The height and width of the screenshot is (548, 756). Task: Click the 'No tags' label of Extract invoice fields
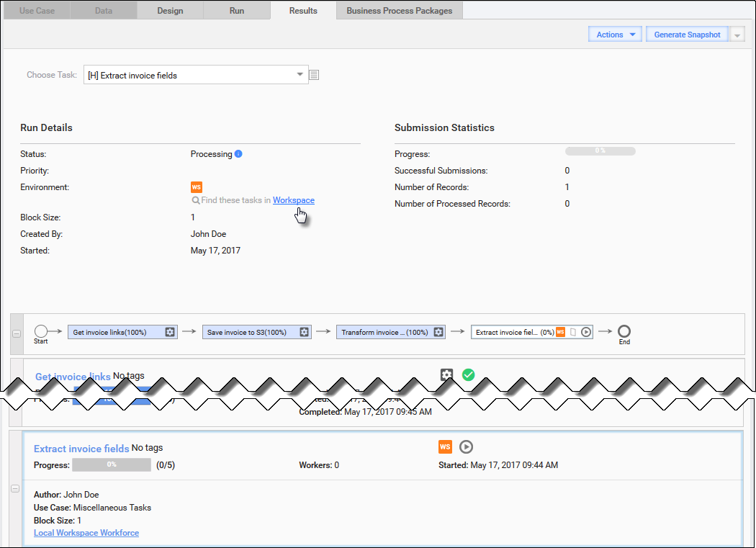tap(147, 448)
